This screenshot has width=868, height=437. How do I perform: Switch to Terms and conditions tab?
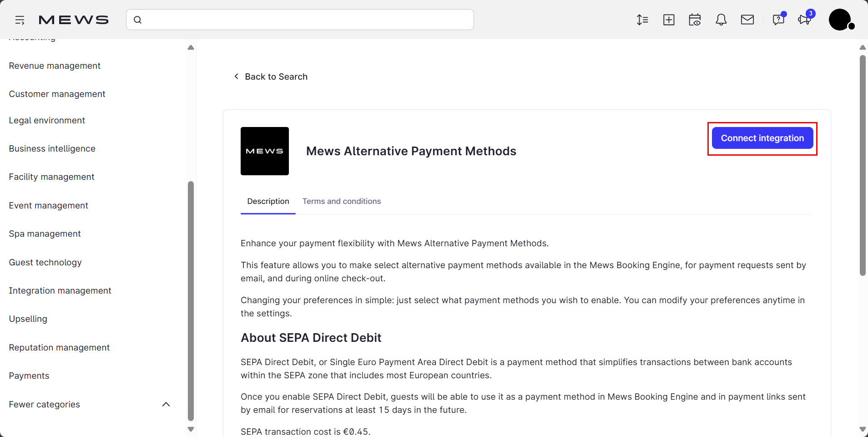(342, 201)
